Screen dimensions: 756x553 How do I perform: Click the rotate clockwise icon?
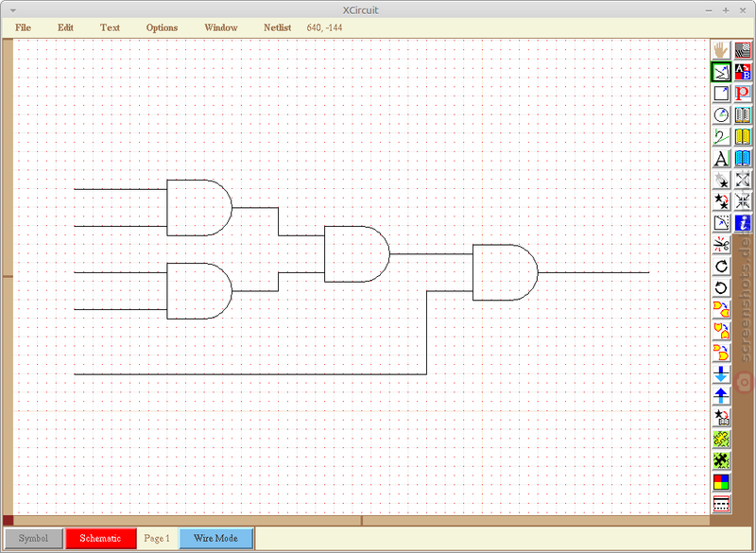coord(721,267)
